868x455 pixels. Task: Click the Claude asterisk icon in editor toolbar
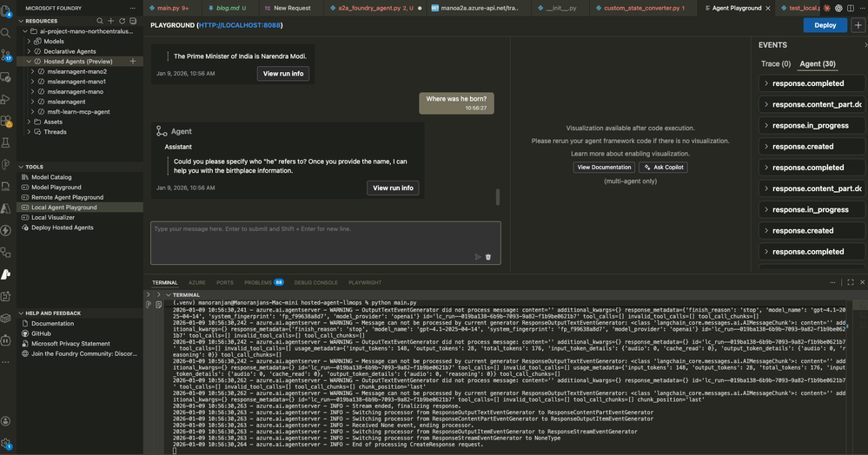pyautogui.click(x=827, y=9)
